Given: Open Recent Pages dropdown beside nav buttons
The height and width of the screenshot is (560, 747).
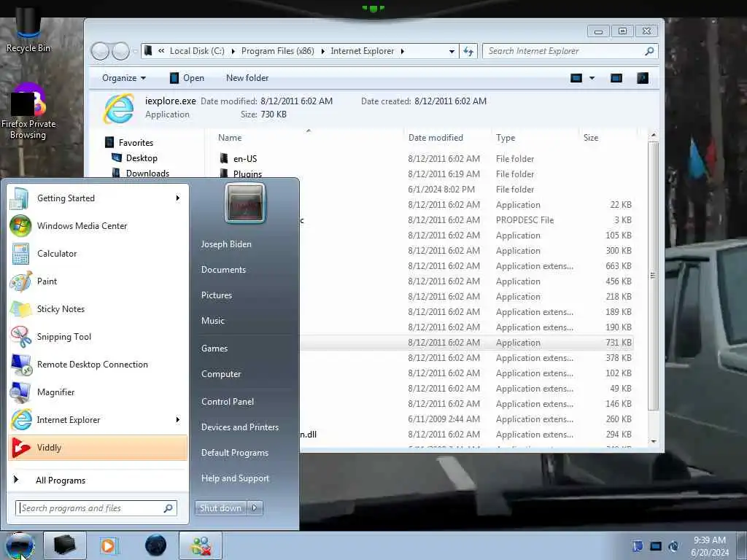Looking at the screenshot, I should [x=135, y=52].
